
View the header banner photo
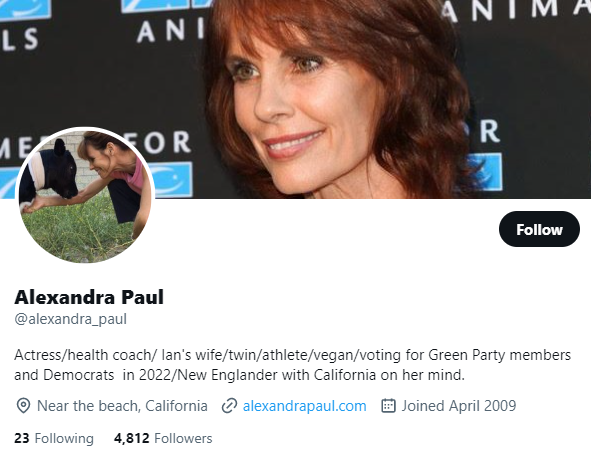(296, 99)
